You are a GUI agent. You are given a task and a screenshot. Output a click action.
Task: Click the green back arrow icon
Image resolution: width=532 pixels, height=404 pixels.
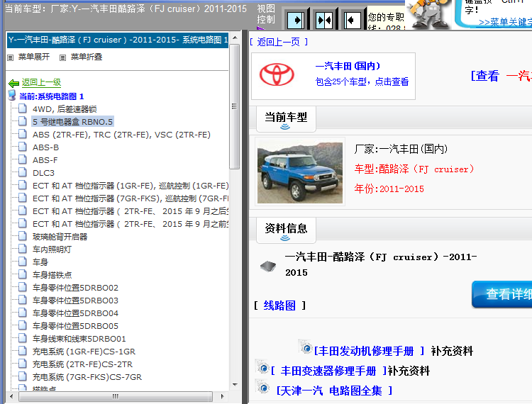tap(14, 83)
